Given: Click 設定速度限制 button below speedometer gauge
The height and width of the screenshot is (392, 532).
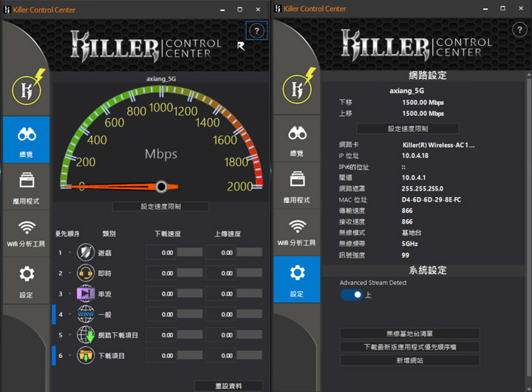Looking at the screenshot, I should point(160,207).
